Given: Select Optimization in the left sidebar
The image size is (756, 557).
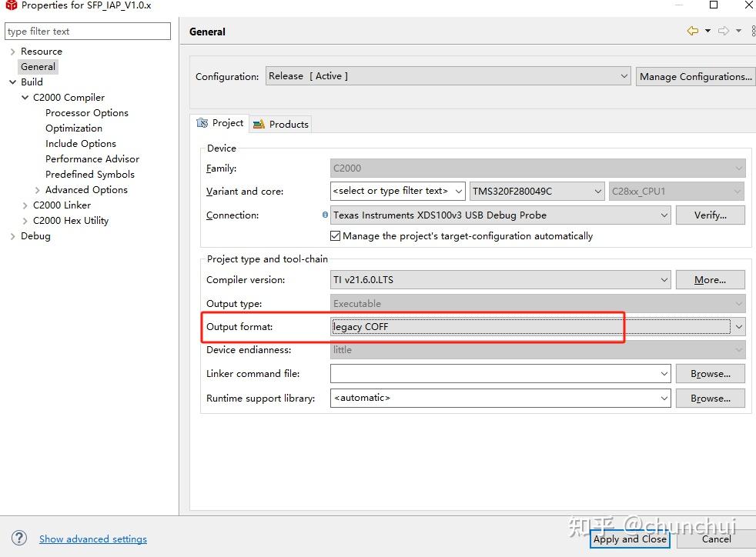Looking at the screenshot, I should tap(74, 128).
